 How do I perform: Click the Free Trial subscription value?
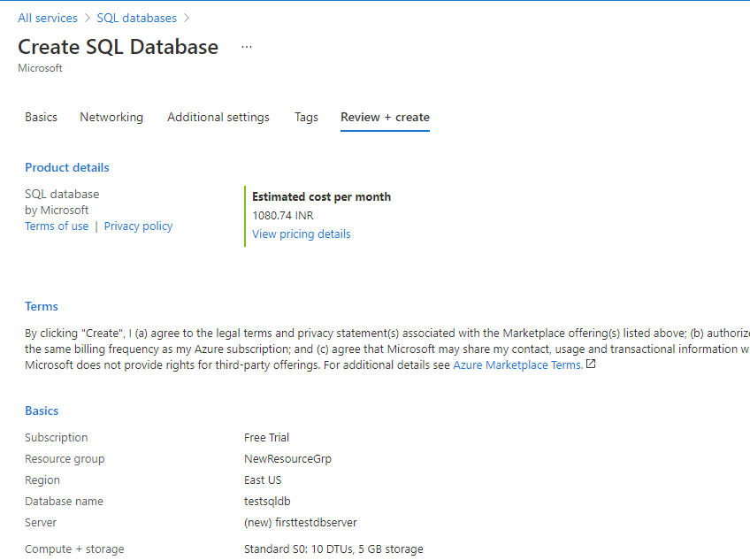(x=266, y=437)
